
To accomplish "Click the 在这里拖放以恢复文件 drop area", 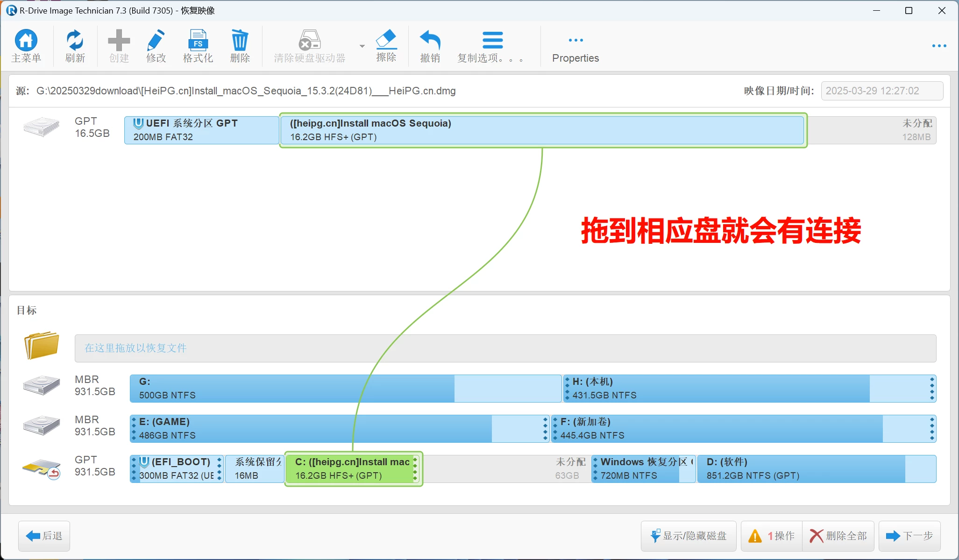I will [505, 348].
